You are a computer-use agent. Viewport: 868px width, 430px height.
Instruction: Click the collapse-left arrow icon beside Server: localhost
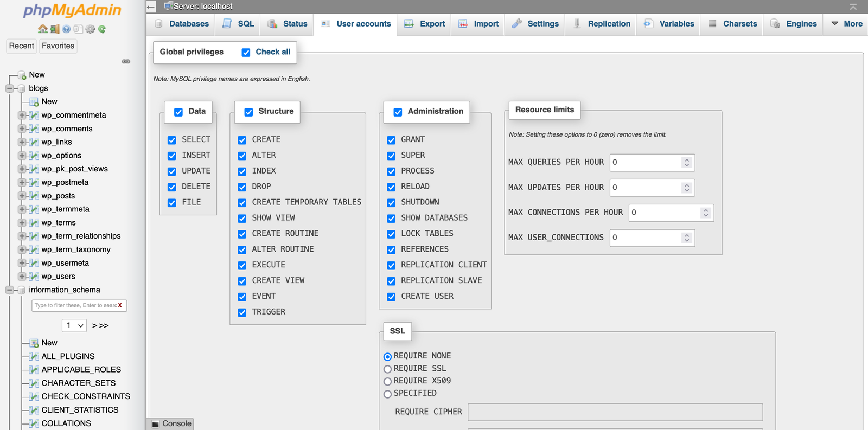pyautogui.click(x=151, y=7)
